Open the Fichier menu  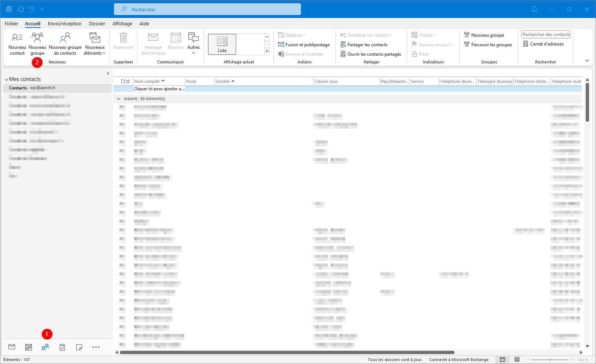point(11,23)
